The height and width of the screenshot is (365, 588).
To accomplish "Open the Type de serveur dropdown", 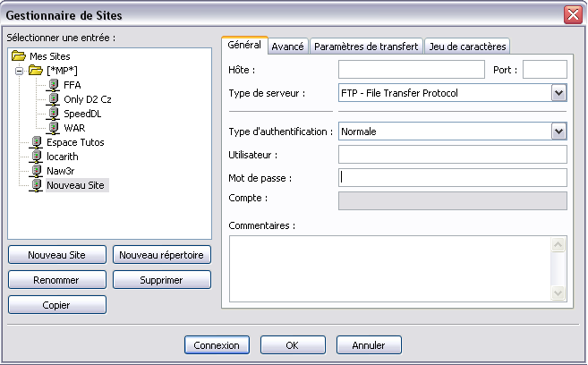I will 558,92.
